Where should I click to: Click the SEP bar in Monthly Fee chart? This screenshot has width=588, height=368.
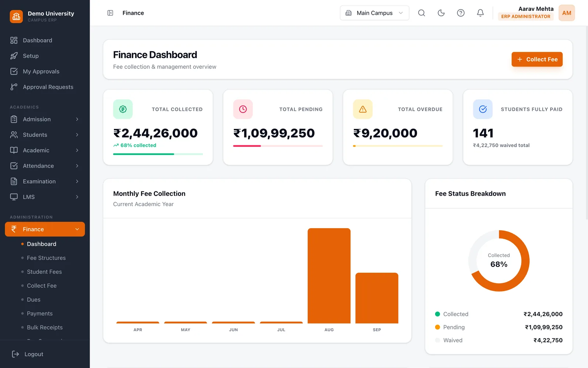(377, 298)
